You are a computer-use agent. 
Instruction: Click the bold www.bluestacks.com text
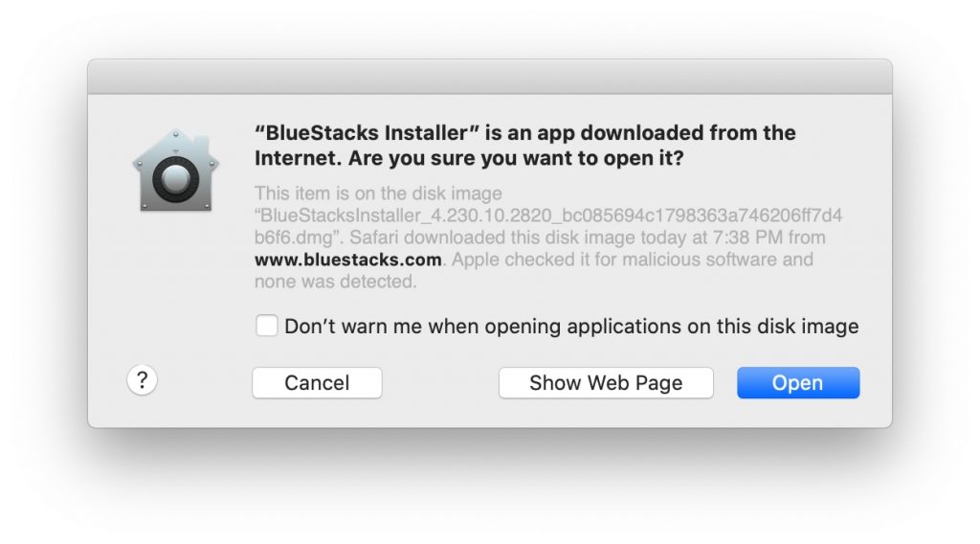[348, 260]
